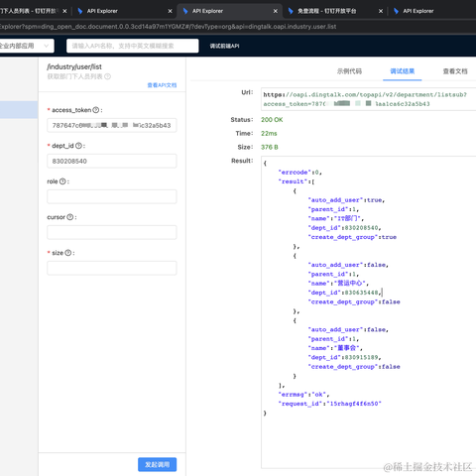Close the first browser tab
Screen dimensions: 476x476
coord(64,11)
